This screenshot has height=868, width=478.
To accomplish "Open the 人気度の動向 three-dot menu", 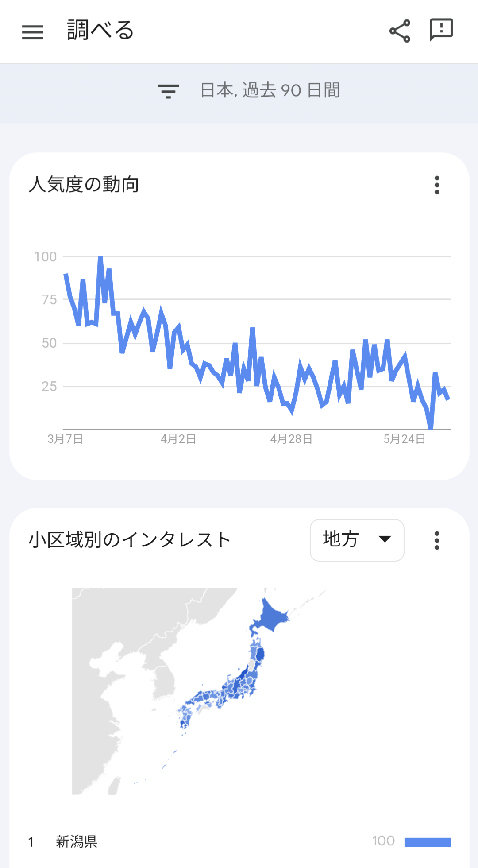I will [x=437, y=185].
